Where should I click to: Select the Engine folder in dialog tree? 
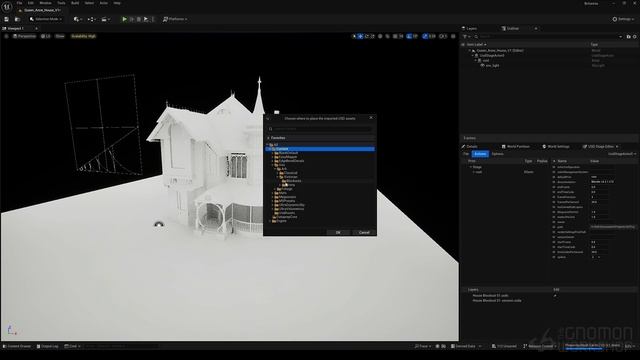point(281,221)
